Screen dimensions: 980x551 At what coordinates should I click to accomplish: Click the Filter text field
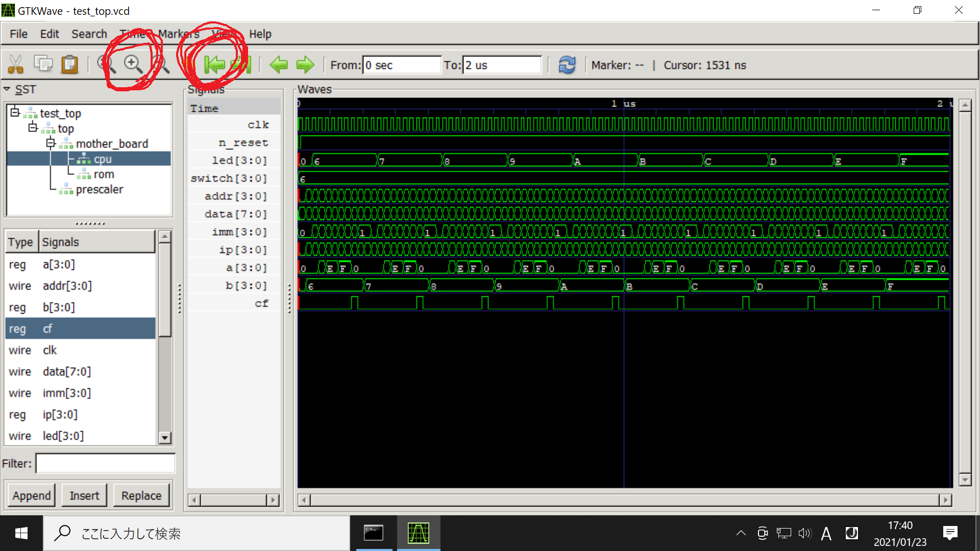(105, 464)
